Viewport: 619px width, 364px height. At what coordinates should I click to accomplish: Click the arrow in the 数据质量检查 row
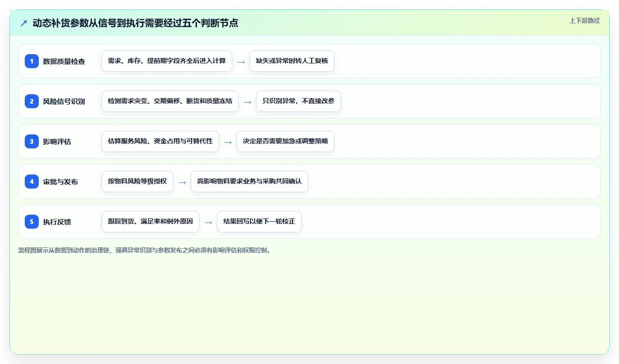(x=241, y=62)
